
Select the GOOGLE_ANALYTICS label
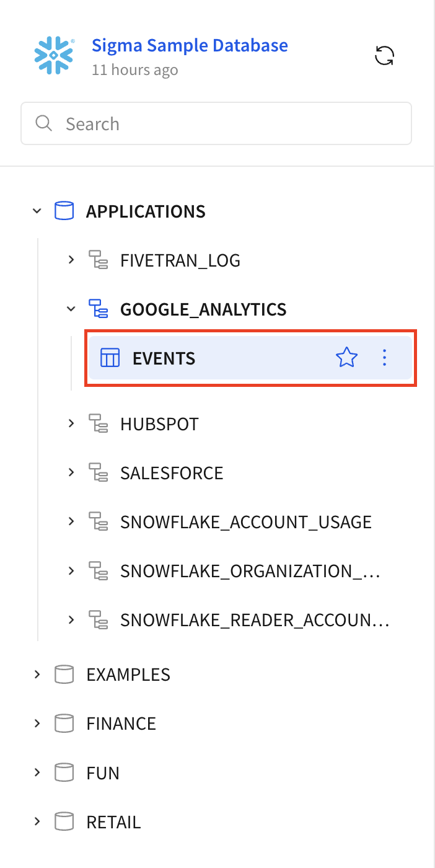[203, 309]
